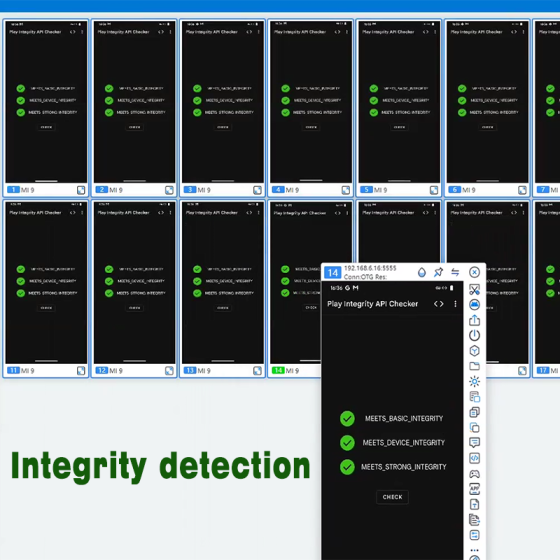Open the three-dot more icon at sidebar bottom

tap(474, 550)
